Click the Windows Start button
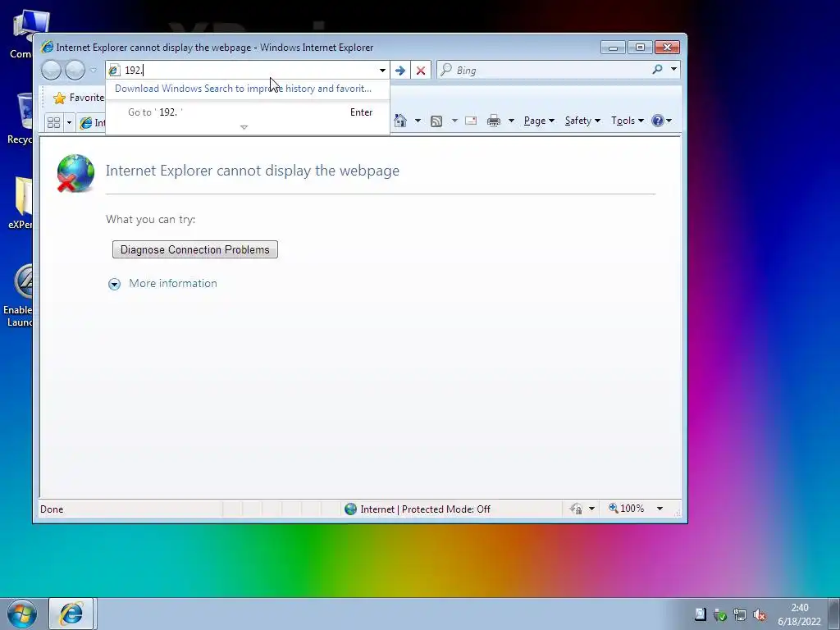Viewport: 840px width, 630px height. coord(22,614)
